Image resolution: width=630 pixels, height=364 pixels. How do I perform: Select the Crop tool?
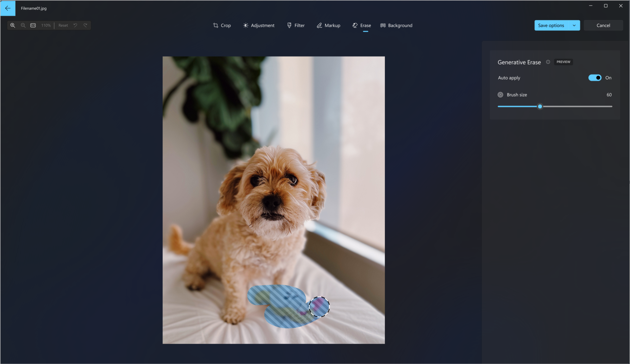pos(222,25)
